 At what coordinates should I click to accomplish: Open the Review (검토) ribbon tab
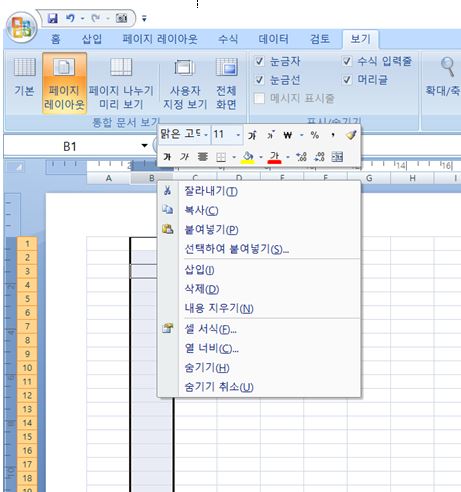pos(320,39)
